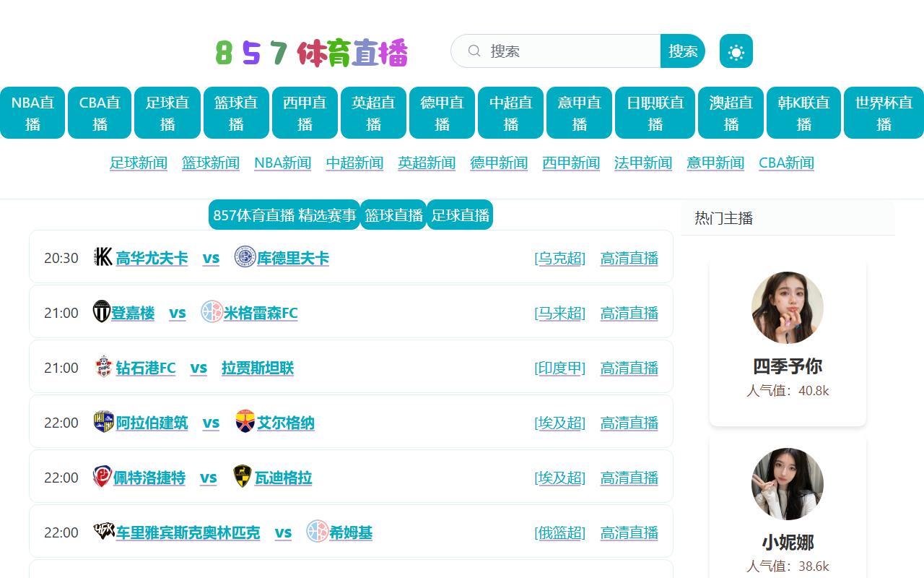
Task: Click the 车里雅宾斯克奥林匹克 team logo
Action: tap(104, 531)
